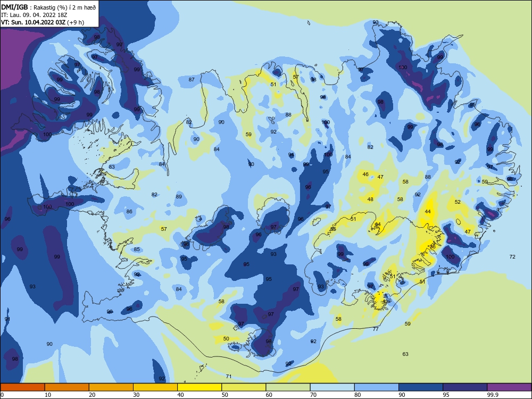Click the humidity value '46' in the yellow area
The image size is (532, 399).
click(x=365, y=174)
